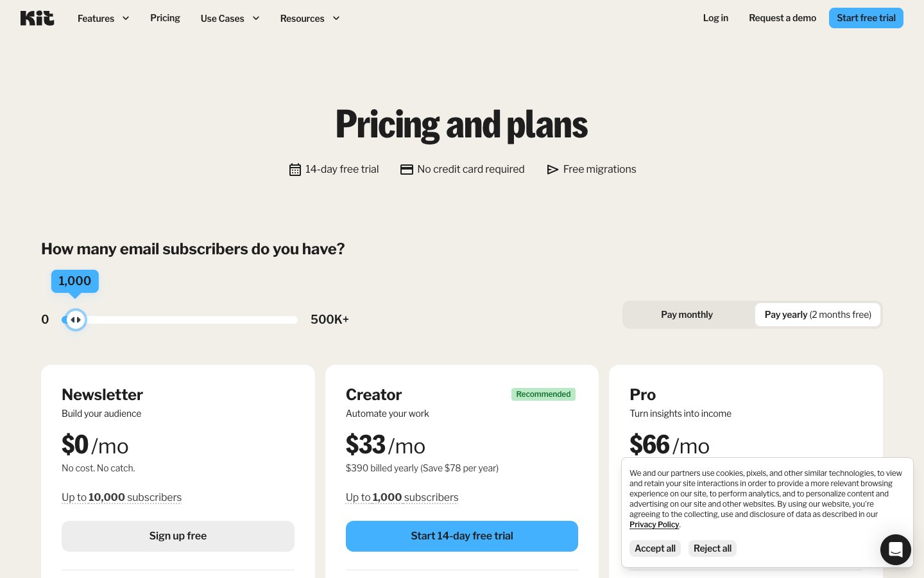Click the credit card icon

(407, 169)
